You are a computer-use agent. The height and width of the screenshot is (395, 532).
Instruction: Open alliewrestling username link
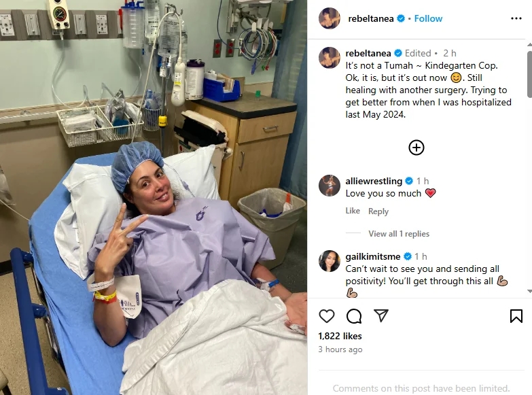pos(374,181)
